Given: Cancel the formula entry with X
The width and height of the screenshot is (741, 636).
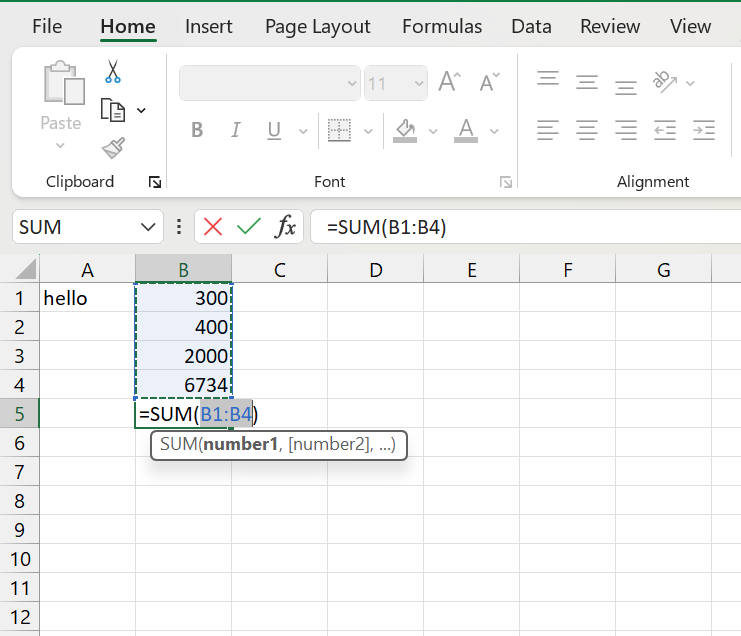Looking at the screenshot, I should click(x=213, y=227).
